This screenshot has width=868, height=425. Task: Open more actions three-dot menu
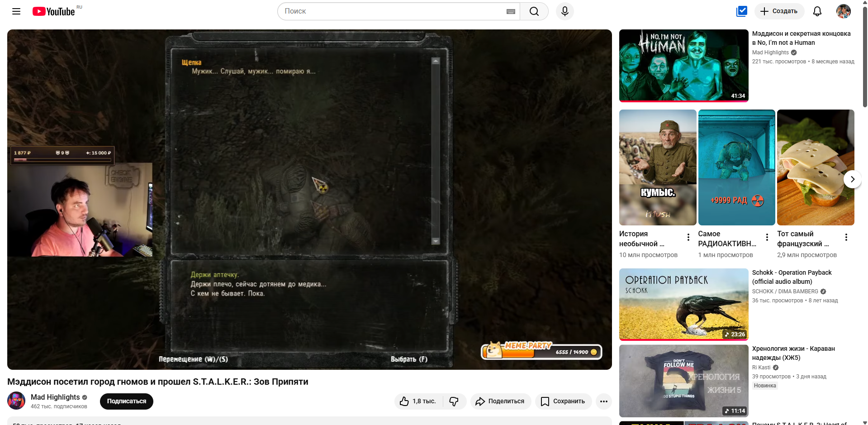tap(604, 401)
